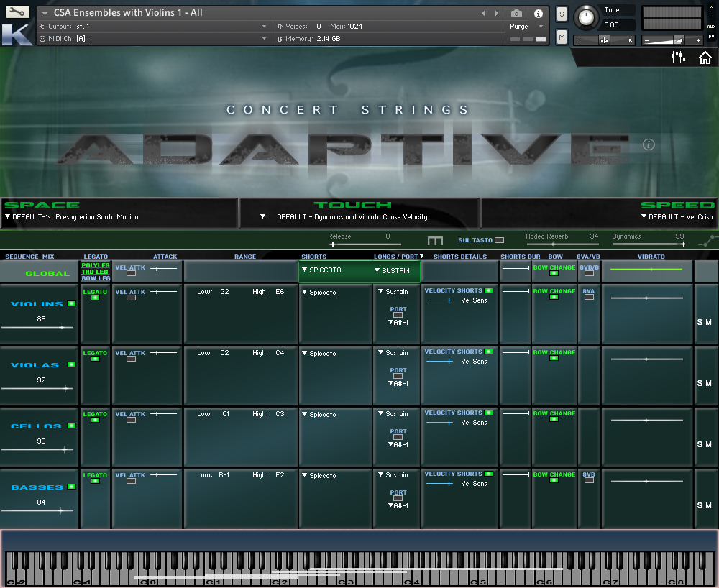Click the info icon beside ADAPTIVE logo

[649, 144]
